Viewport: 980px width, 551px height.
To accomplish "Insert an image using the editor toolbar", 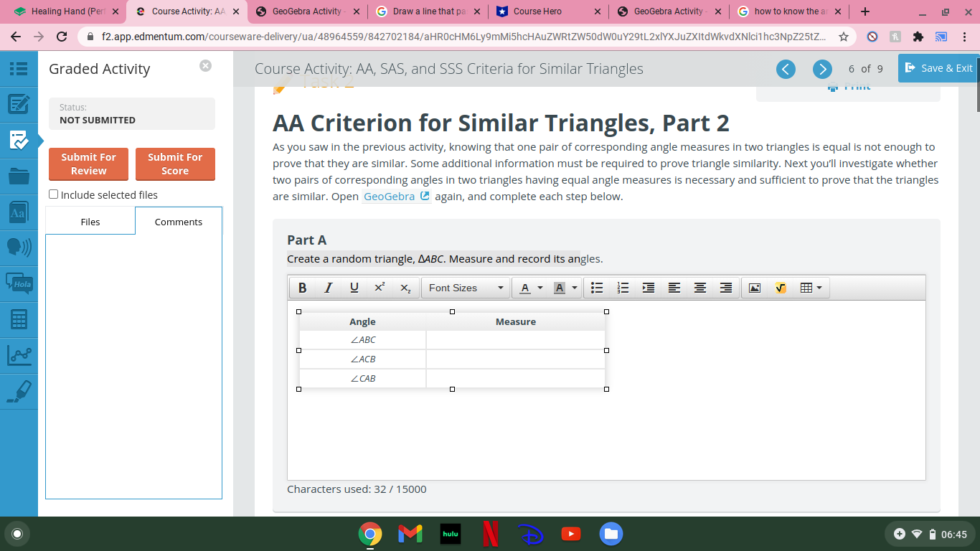I will tap(754, 288).
